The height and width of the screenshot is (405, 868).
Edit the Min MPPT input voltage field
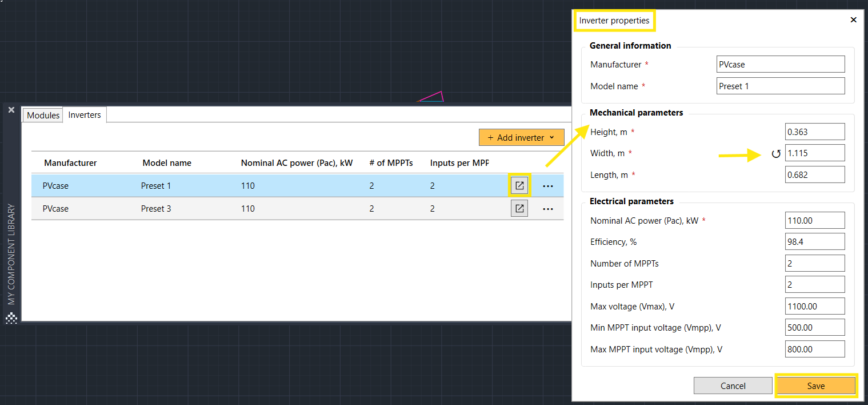pyautogui.click(x=815, y=328)
